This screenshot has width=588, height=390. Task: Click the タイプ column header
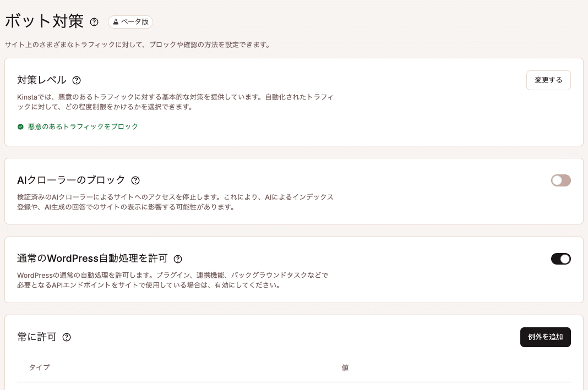pos(40,367)
